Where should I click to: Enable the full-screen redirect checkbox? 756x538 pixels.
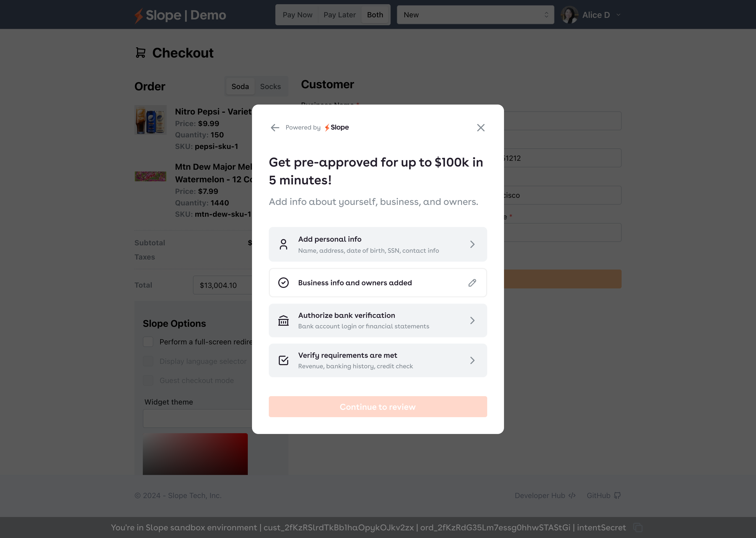148,342
